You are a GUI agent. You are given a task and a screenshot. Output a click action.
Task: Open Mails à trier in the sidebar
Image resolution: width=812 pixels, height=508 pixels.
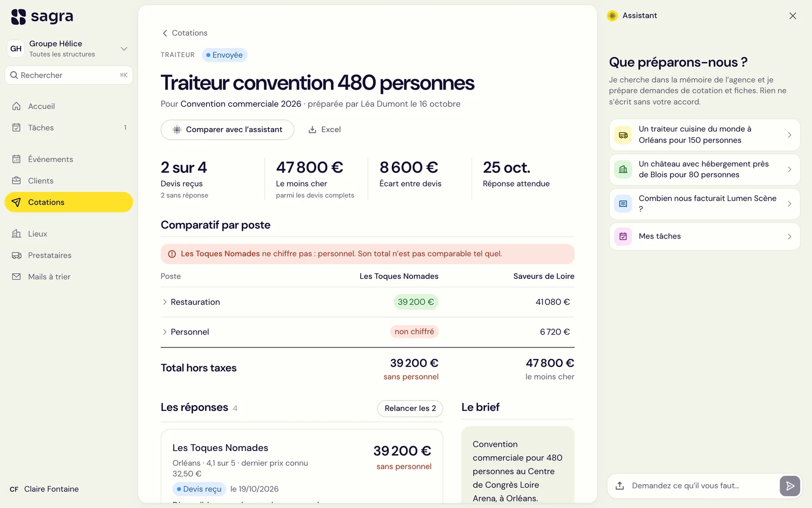pyautogui.click(x=69, y=277)
